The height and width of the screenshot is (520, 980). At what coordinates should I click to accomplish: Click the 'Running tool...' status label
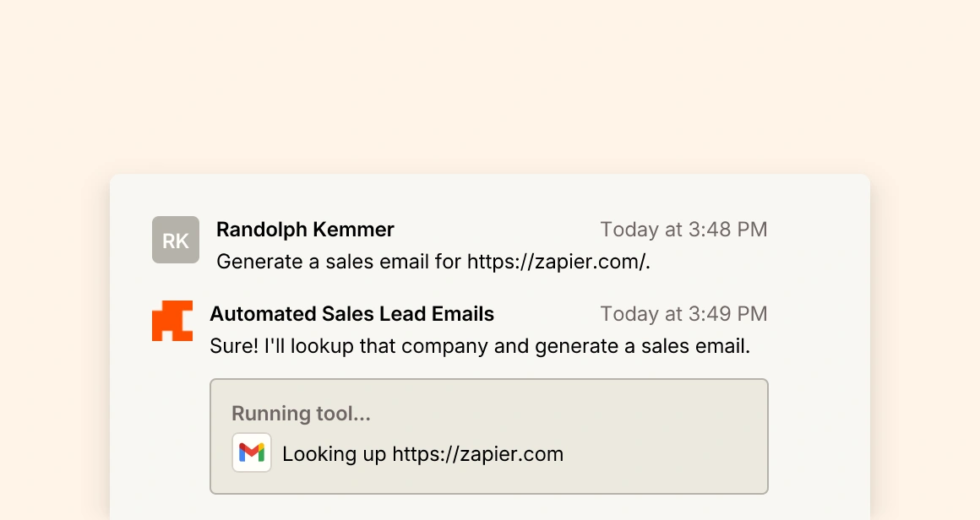301,414
